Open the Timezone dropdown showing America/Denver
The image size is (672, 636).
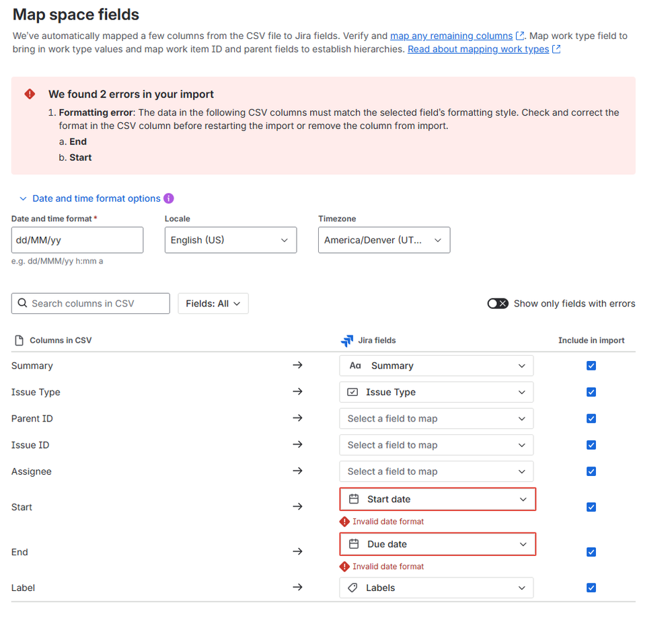(x=383, y=240)
